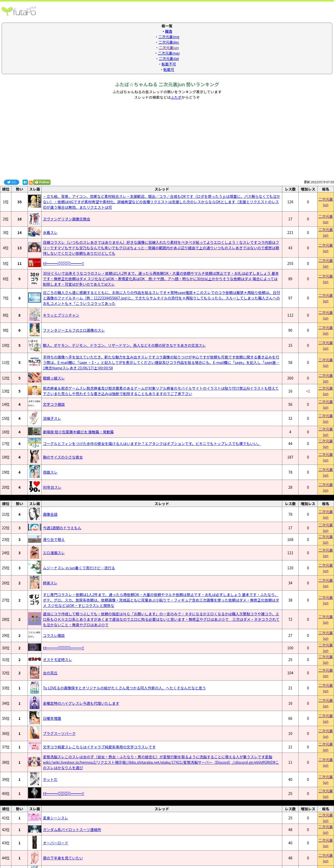Screen dimensions: 334x868
Task: Open the 胸のサイズの小さな彼女 thread
Action: (x=63, y=457)
